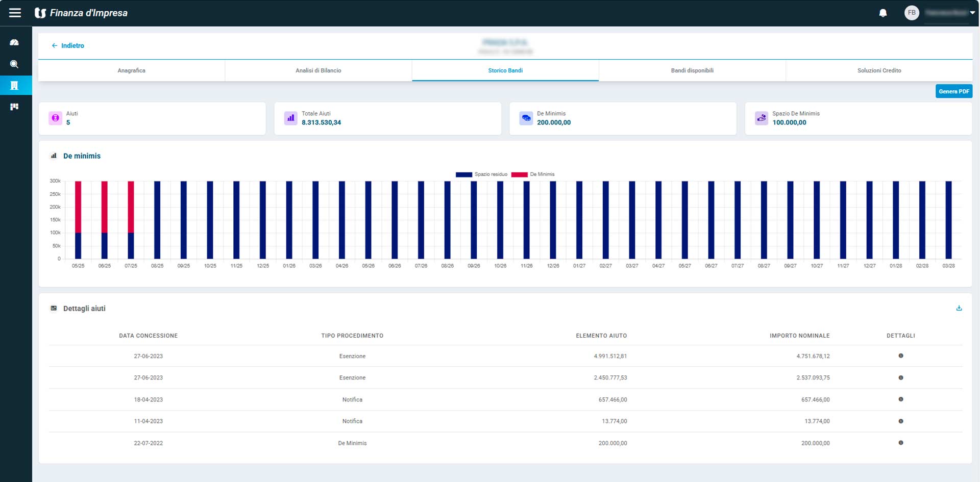Click the Totale Aiuti value 8.313.530,34
Image resolution: width=980 pixels, height=482 pixels.
point(321,122)
